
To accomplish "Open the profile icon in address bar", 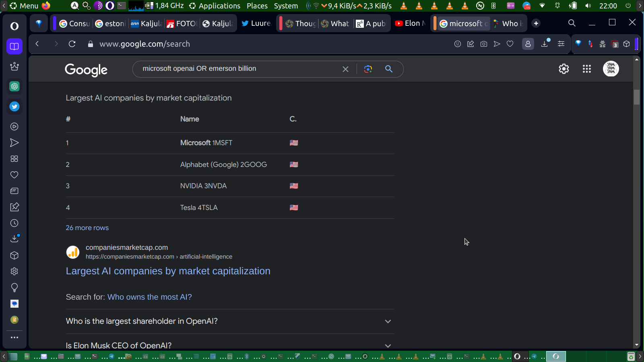I will [x=528, y=44].
